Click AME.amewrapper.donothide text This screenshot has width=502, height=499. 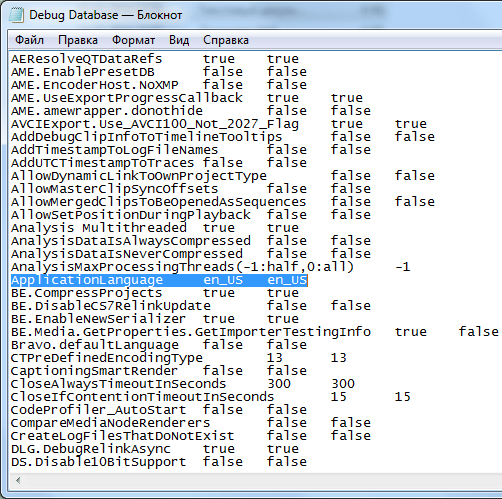click(x=107, y=111)
